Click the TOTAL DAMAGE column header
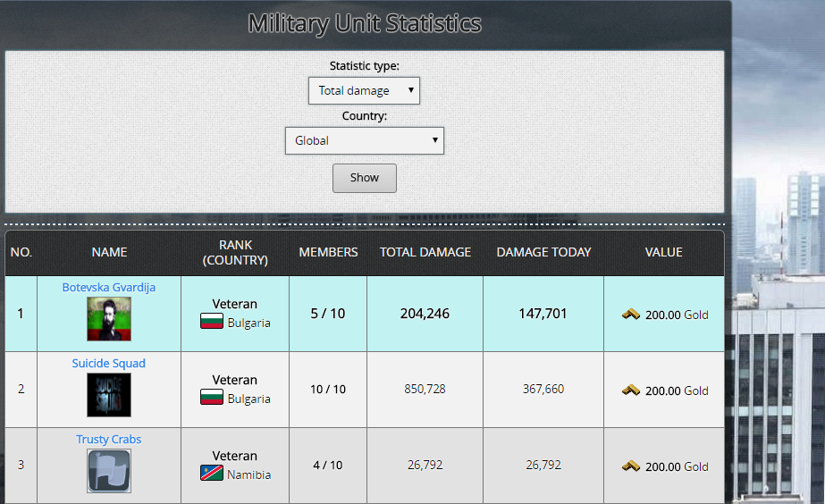Image resolution: width=825 pixels, height=504 pixels. pos(425,252)
